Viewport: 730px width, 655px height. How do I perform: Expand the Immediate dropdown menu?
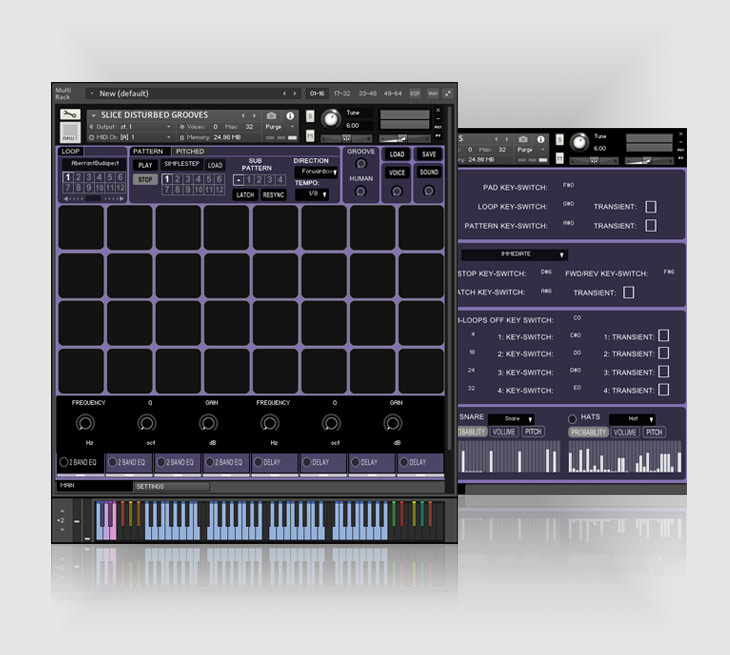tap(513, 255)
